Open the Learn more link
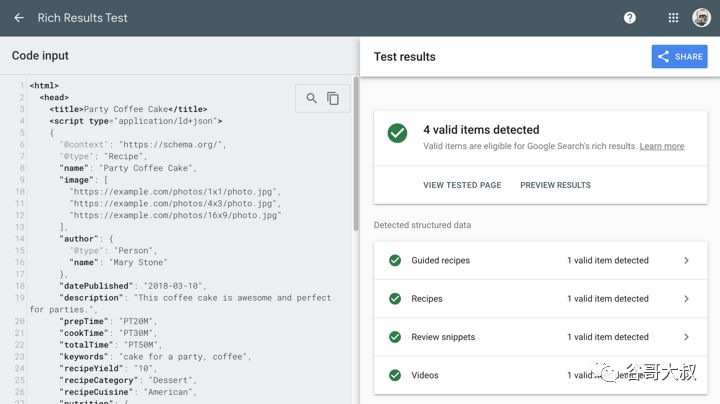The width and height of the screenshot is (720, 404). [662, 146]
